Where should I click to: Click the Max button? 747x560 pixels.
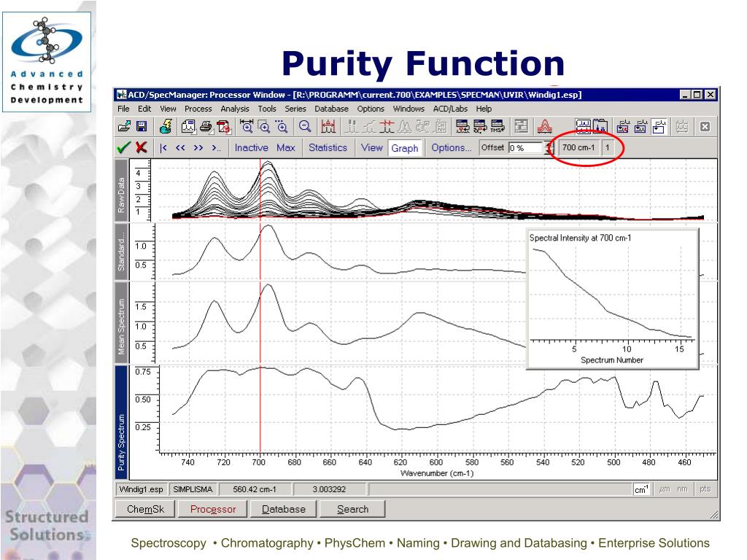tap(286, 148)
